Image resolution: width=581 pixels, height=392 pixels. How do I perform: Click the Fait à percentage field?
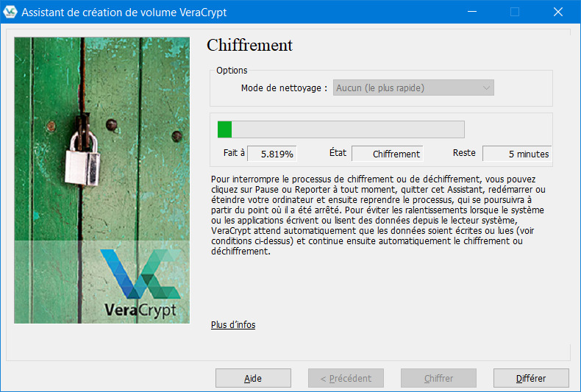click(272, 154)
